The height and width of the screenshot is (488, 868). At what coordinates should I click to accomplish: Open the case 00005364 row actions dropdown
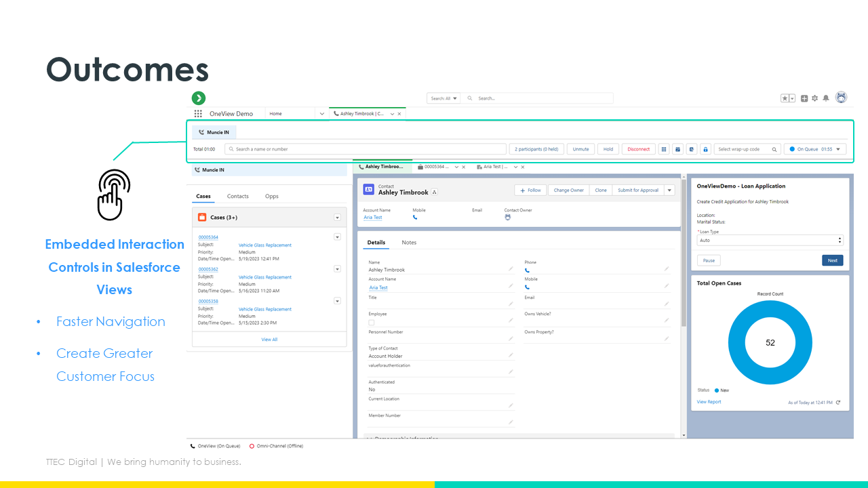(x=337, y=237)
